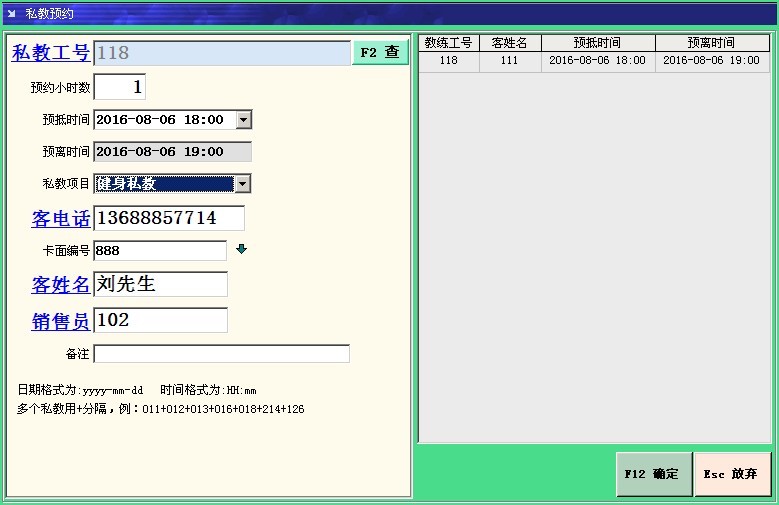Screen dimensions: 779x505
Task: Click the 私教项目 label text
Action: pos(66,184)
